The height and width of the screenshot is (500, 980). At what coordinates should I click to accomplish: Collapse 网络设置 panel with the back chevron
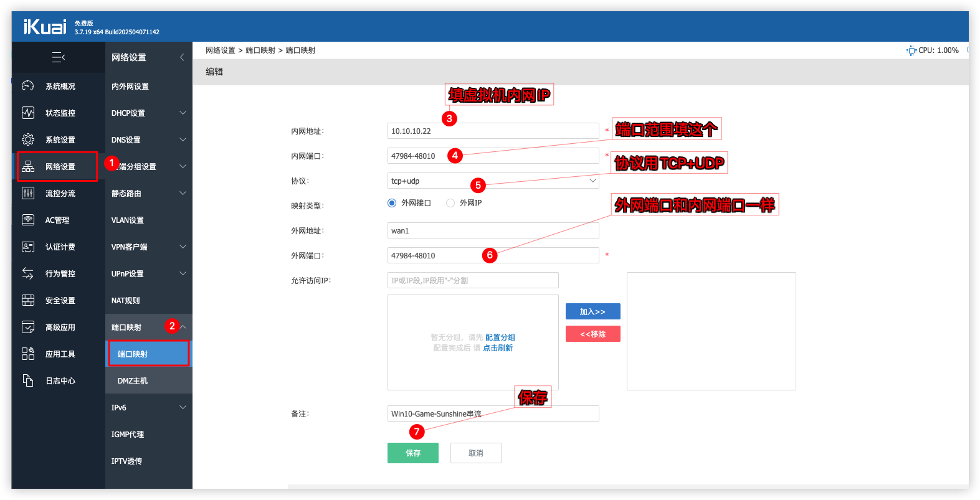coord(182,57)
